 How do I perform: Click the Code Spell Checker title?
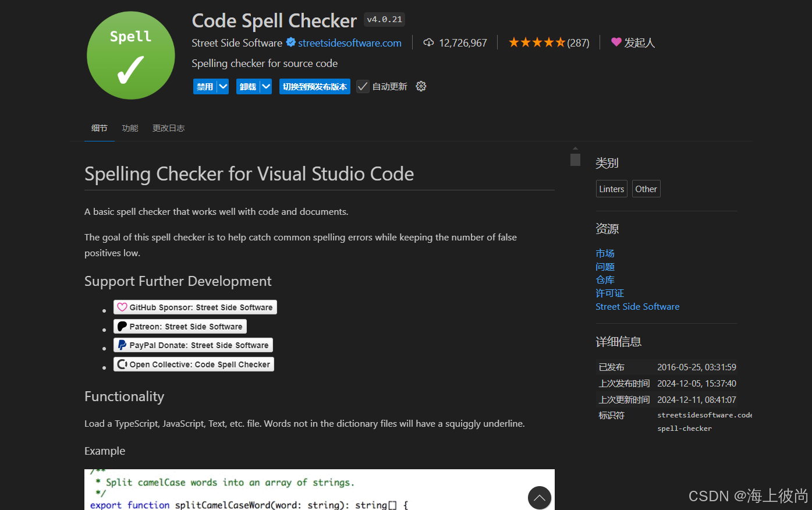click(274, 21)
